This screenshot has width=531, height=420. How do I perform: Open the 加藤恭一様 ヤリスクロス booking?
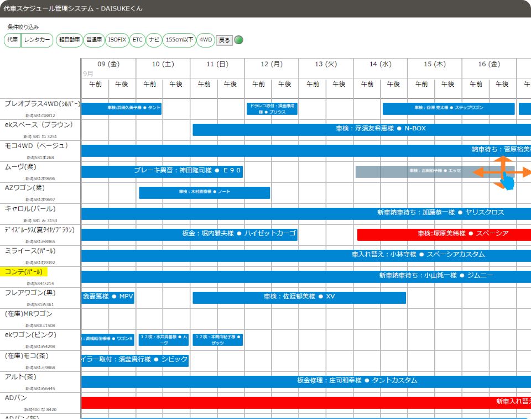click(x=306, y=213)
